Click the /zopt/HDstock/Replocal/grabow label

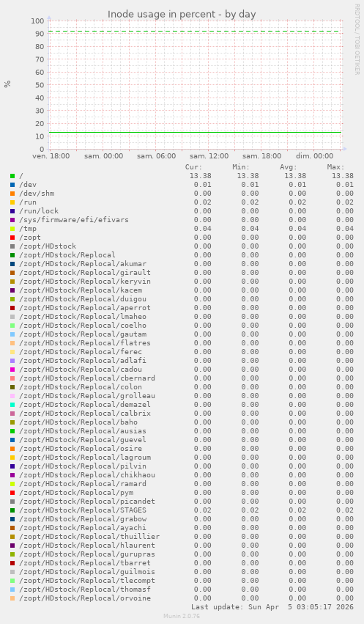(83, 518)
